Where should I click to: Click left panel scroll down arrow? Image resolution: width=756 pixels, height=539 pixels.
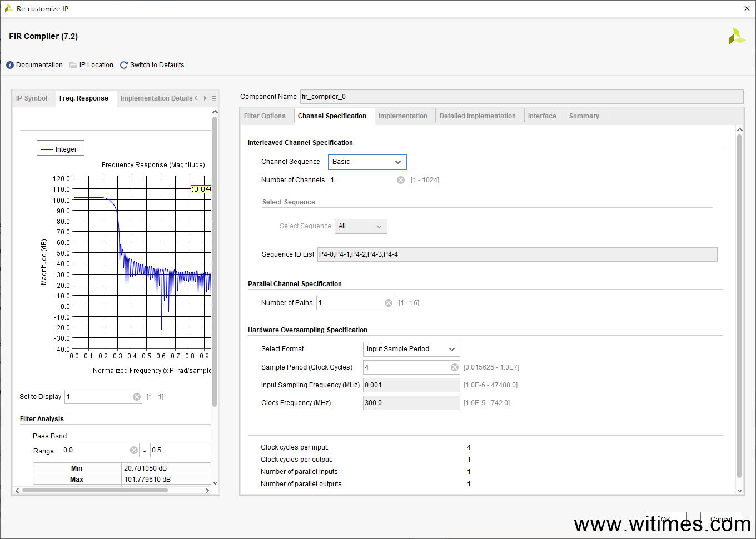[x=215, y=483]
